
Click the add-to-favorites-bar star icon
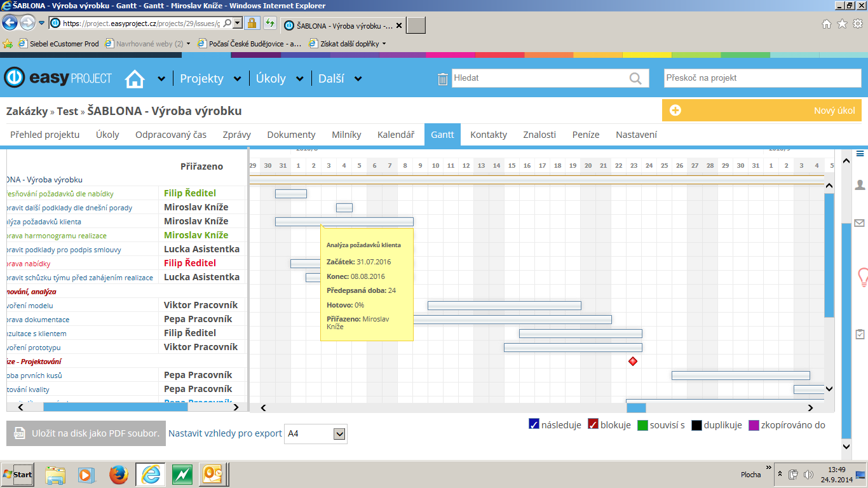(x=8, y=44)
